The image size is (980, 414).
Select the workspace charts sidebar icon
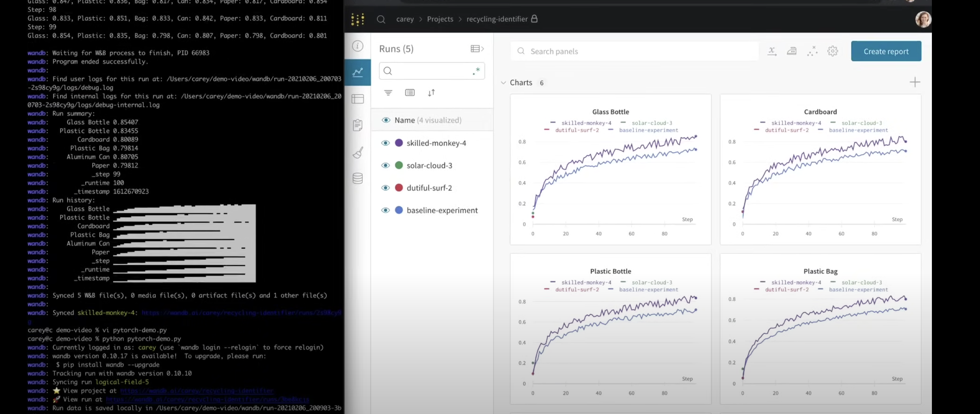tap(358, 72)
